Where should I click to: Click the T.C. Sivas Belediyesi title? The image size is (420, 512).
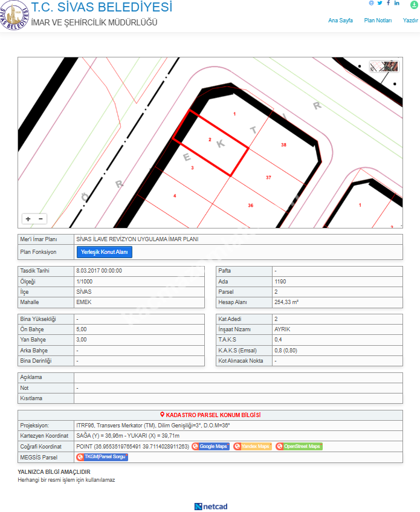click(102, 7)
